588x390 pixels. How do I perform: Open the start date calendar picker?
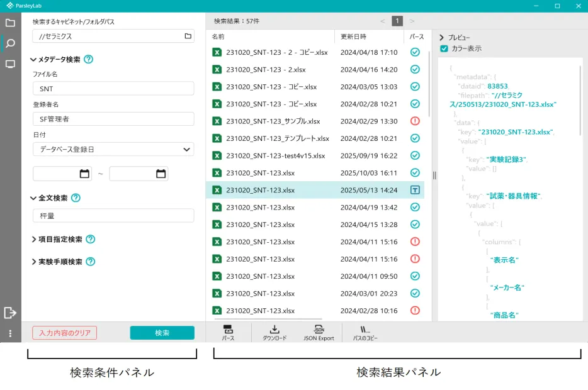[85, 174]
